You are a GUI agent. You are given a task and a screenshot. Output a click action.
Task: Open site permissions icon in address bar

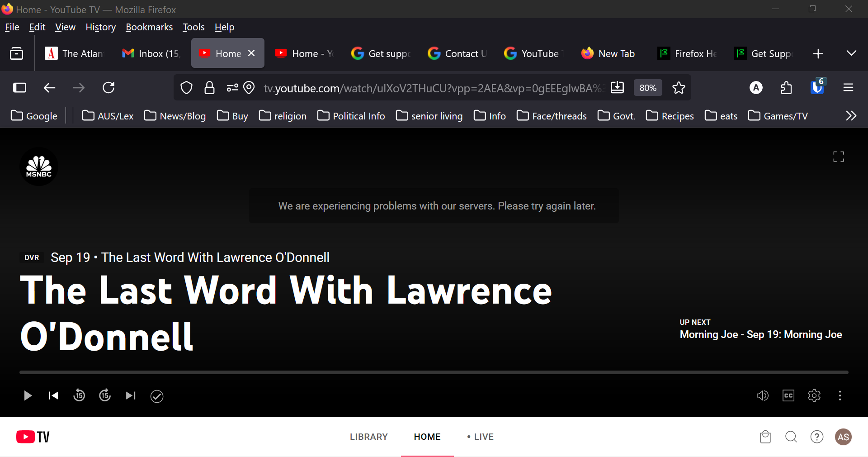232,88
